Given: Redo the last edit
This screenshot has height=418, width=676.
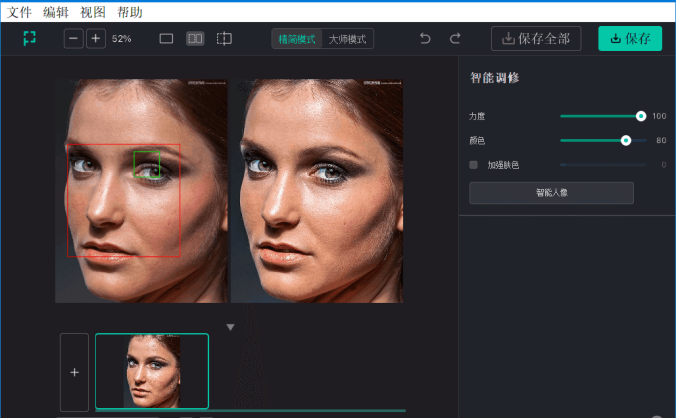Looking at the screenshot, I should (x=455, y=38).
